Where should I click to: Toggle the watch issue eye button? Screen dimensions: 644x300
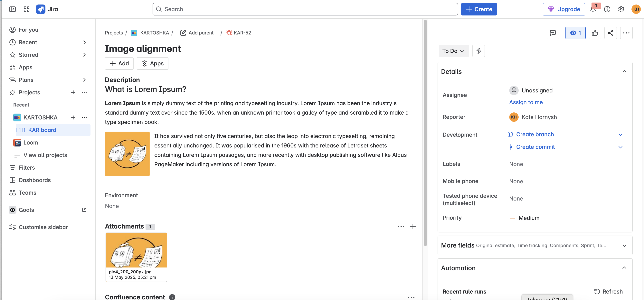click(575, 33)
